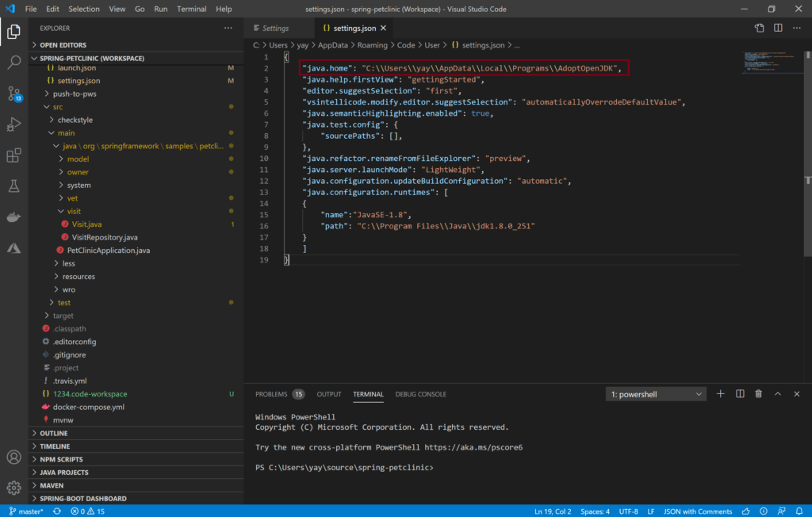Switch to the OUTPUT tab in the panel
This screenshot has width=812, height=517.
click(328, 394)
